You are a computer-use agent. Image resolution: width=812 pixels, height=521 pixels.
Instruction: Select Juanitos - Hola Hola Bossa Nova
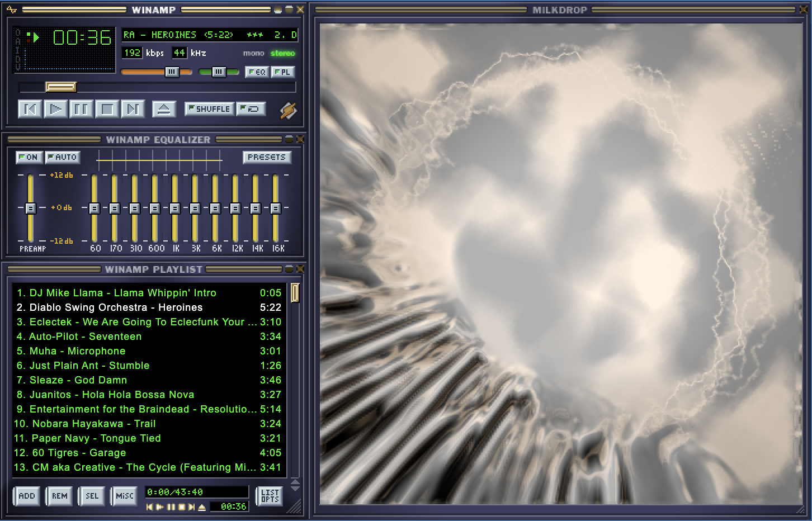pos(149,394)
